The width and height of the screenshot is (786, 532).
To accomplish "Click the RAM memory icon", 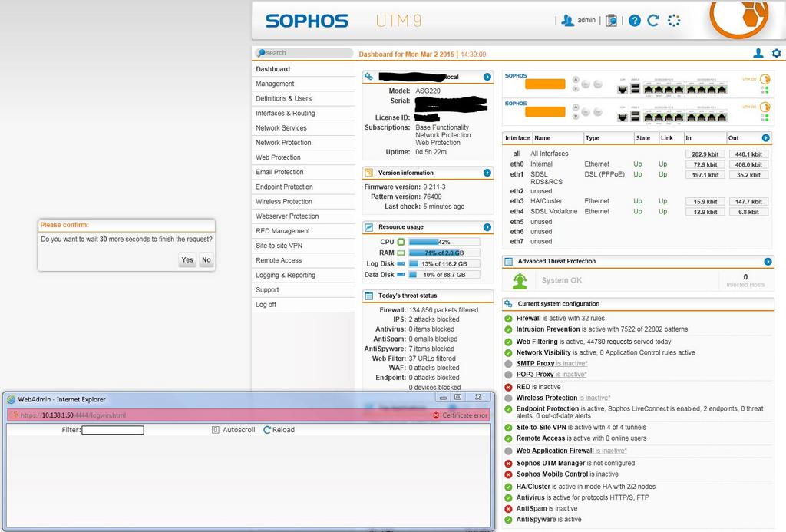I will pos(401,253).
